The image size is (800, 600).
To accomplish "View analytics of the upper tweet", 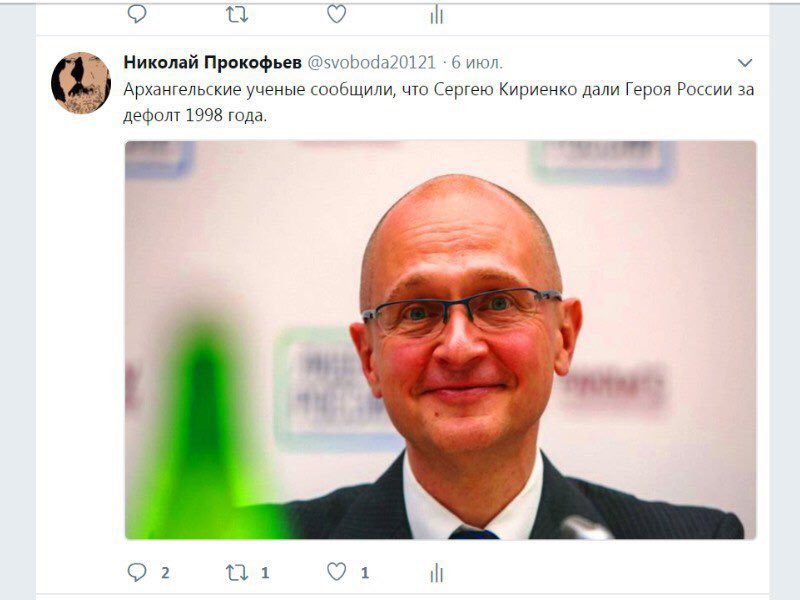I will pyautogui.click(x=437, y=15).
